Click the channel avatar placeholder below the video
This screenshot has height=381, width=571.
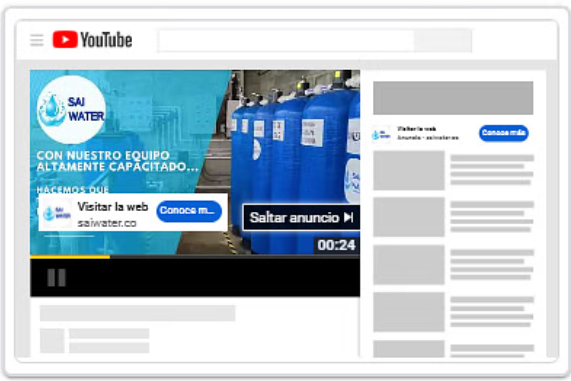coord(52,341)
